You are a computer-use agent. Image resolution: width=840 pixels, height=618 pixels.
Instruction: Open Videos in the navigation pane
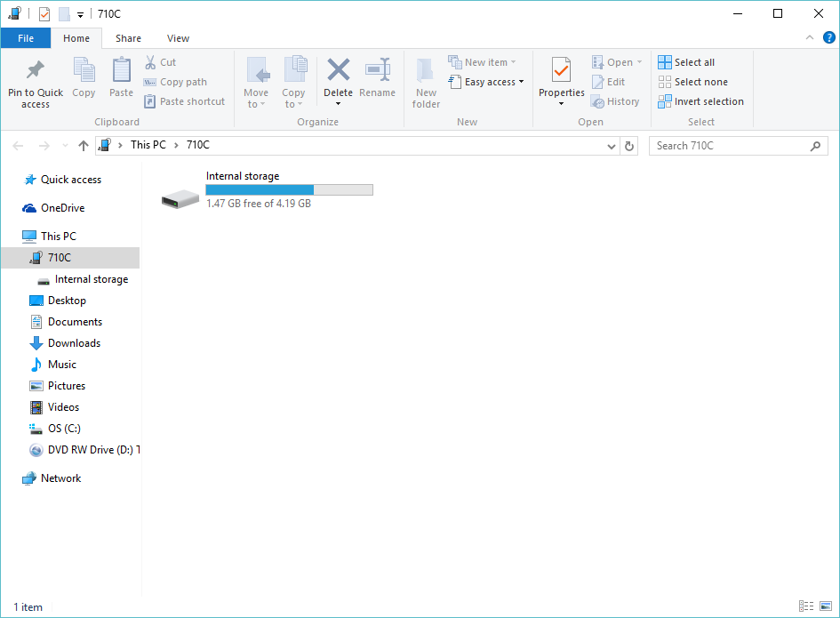[x=54, y=407]
